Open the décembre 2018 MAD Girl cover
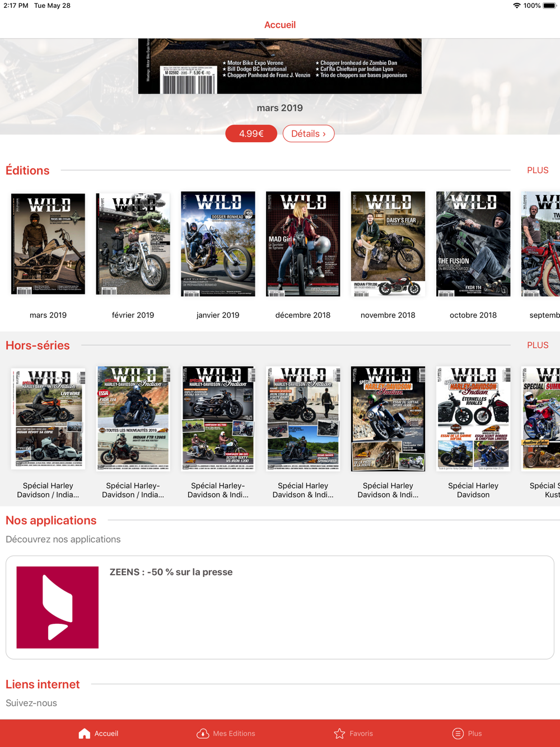The image size is (560, 747). point(303,244)
